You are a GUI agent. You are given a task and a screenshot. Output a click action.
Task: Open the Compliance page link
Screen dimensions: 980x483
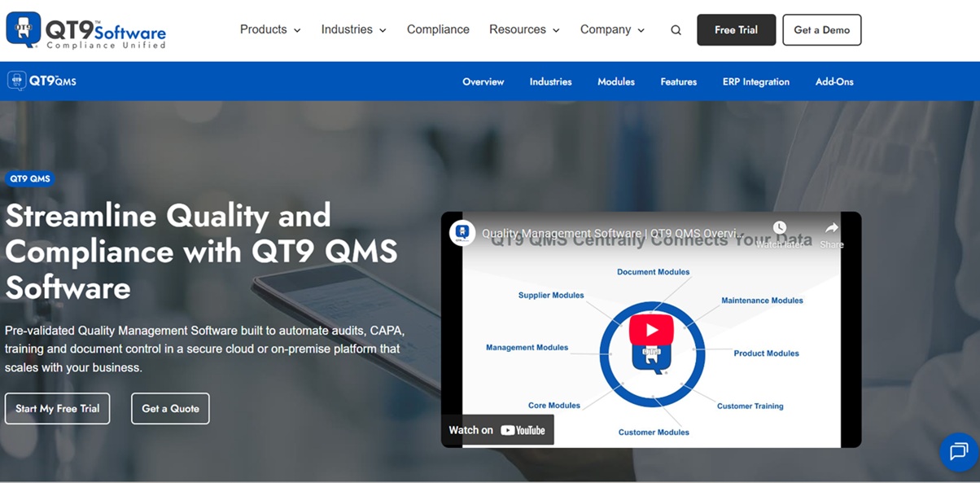(438, 29)
